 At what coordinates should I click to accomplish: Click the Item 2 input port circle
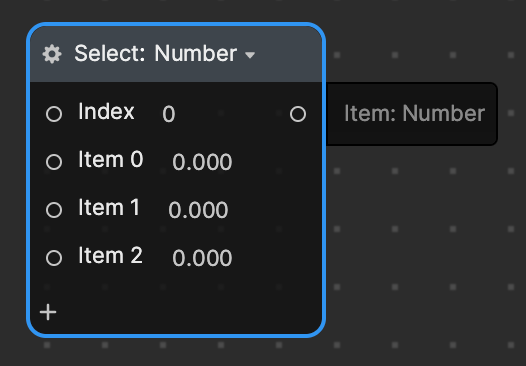[54, 258]
